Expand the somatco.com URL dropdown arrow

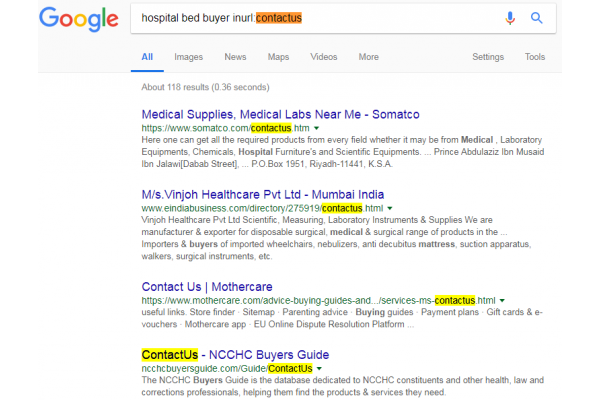pos(317,129)
